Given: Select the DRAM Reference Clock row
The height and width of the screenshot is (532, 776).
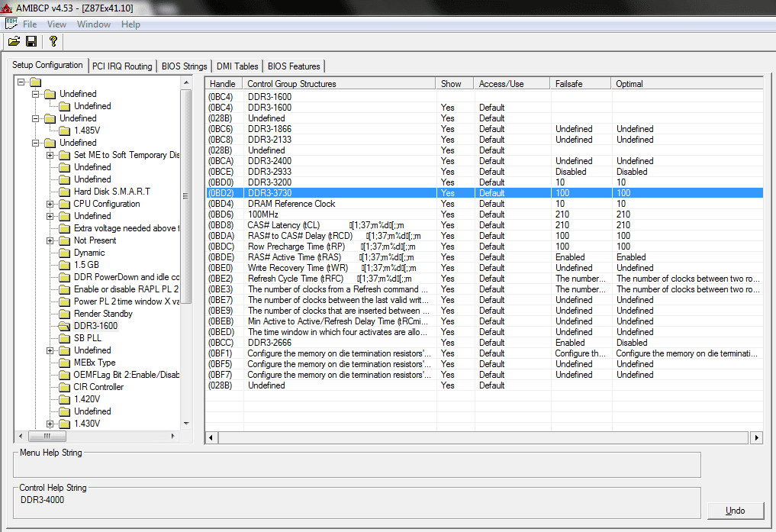Looking at the screenshot, I should (484, 204).
